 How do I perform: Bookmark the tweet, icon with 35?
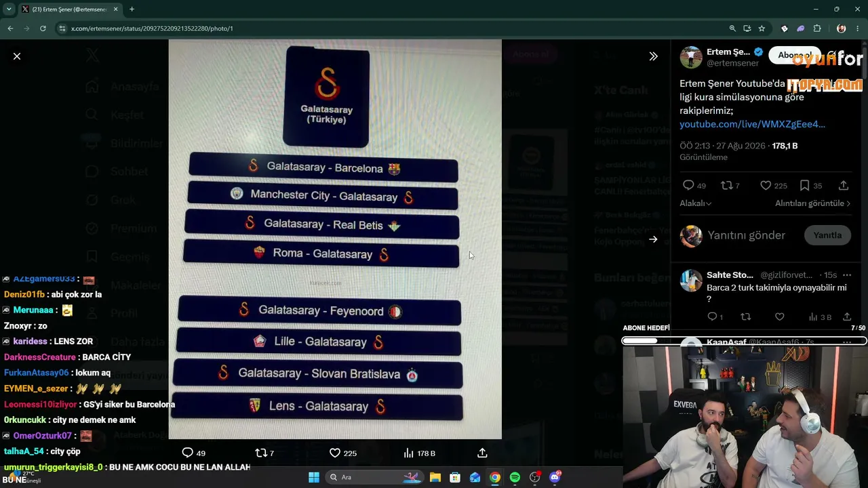804,185
